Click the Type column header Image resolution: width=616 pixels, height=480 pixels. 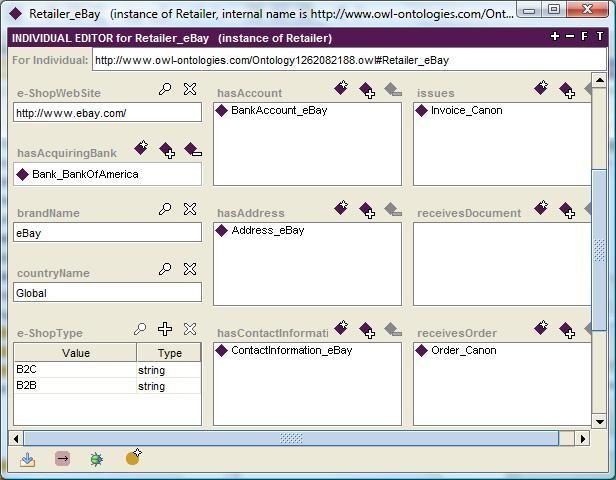[x=169, y=353]
